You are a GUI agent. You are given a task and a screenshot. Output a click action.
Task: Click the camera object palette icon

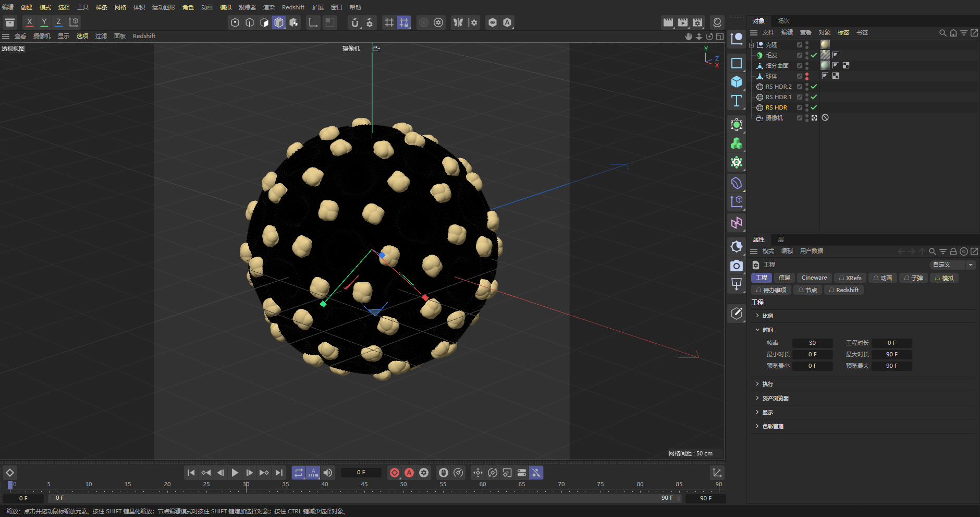pyautogui.click(x=737, y=266)
